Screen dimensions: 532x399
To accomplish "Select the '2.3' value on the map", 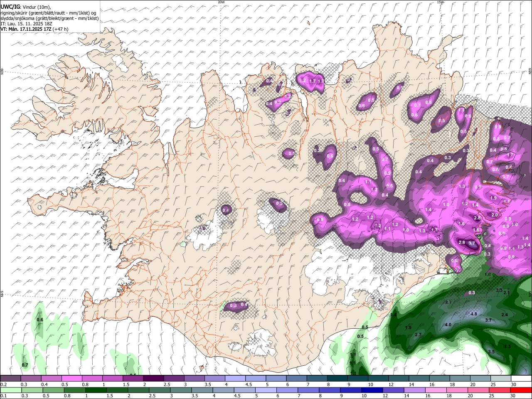I will (x=499, y=290).
